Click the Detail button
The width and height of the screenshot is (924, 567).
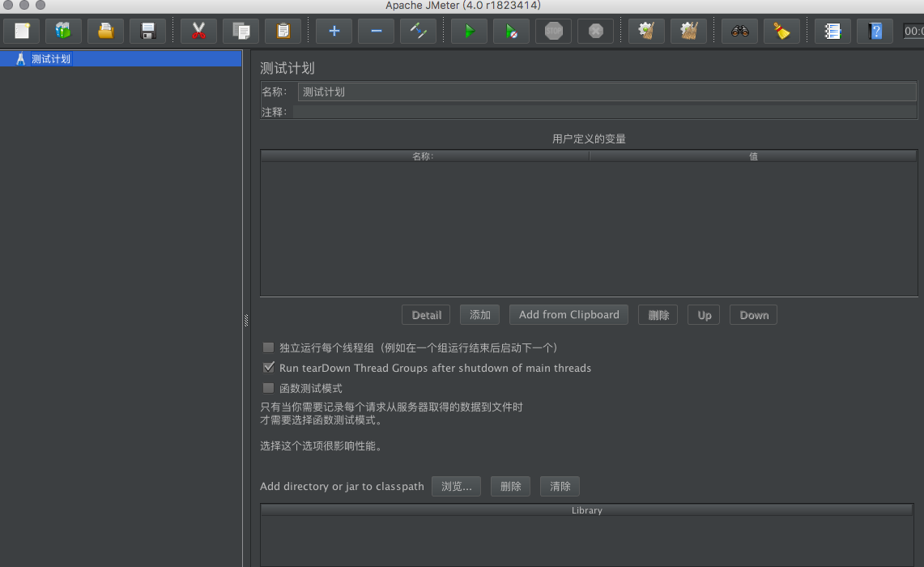pos(426,315)
